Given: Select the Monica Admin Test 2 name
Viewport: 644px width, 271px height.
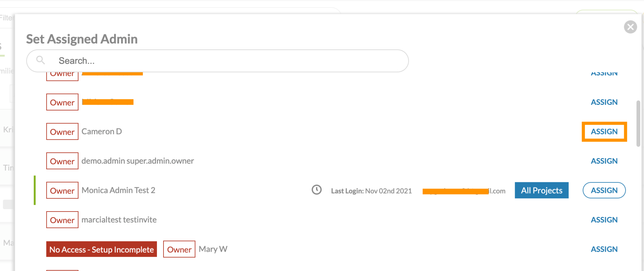Looking at the screenshot, I should (118, 190).
